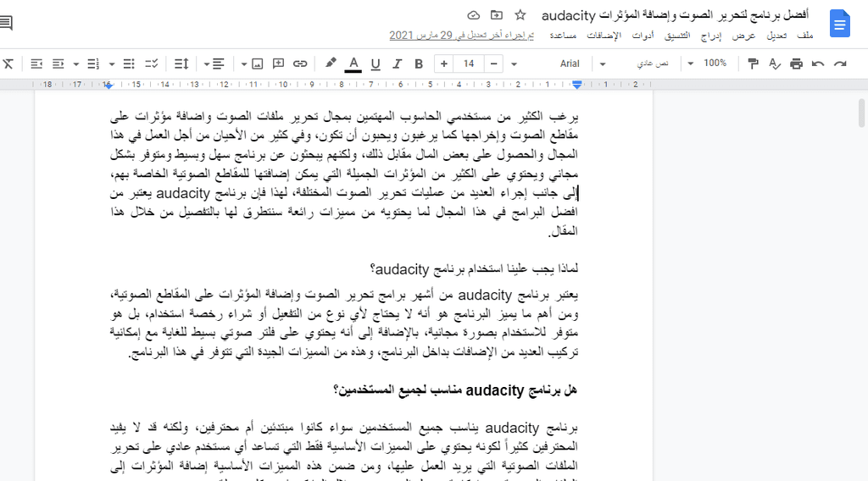
Task: Star this document
Action: [520, 15]
